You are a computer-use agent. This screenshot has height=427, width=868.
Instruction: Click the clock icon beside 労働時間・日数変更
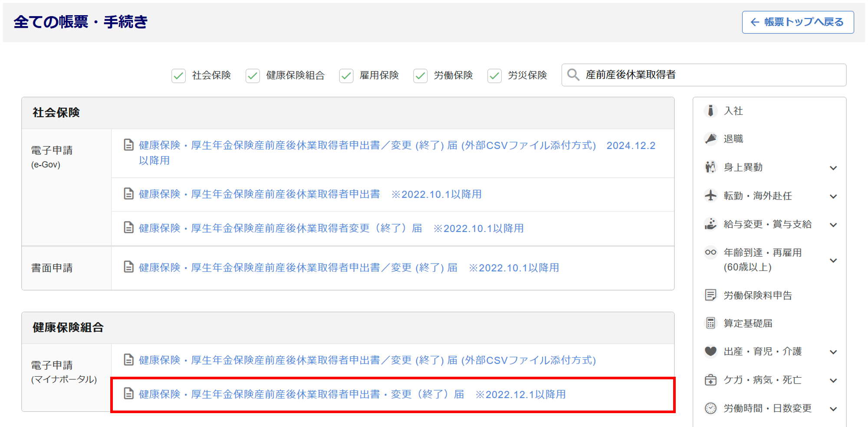[x=710, y=408]
